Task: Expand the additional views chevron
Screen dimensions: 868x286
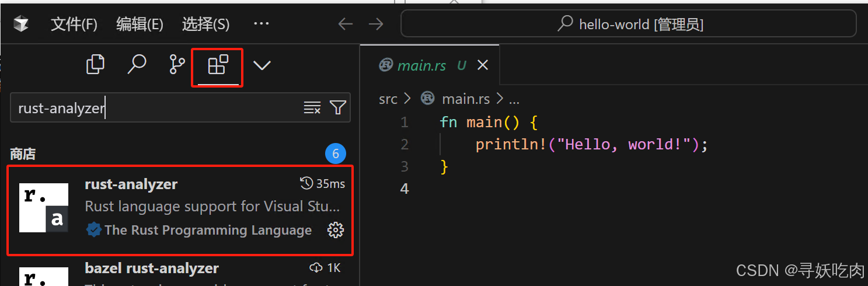Action: click(262, 65)
